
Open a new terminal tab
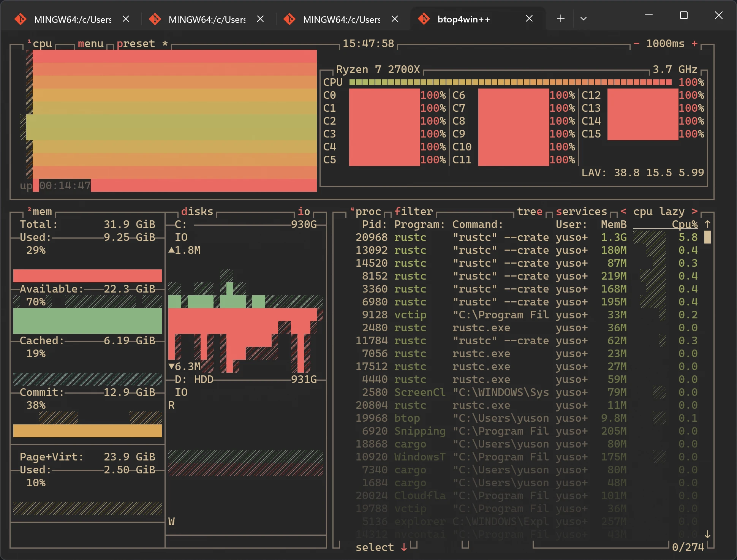click(561, 19)
